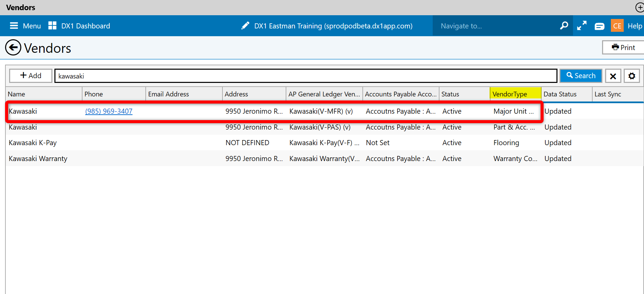644x294 pixels.
Task: Click the Print button
Action: [x=623, y=47]
